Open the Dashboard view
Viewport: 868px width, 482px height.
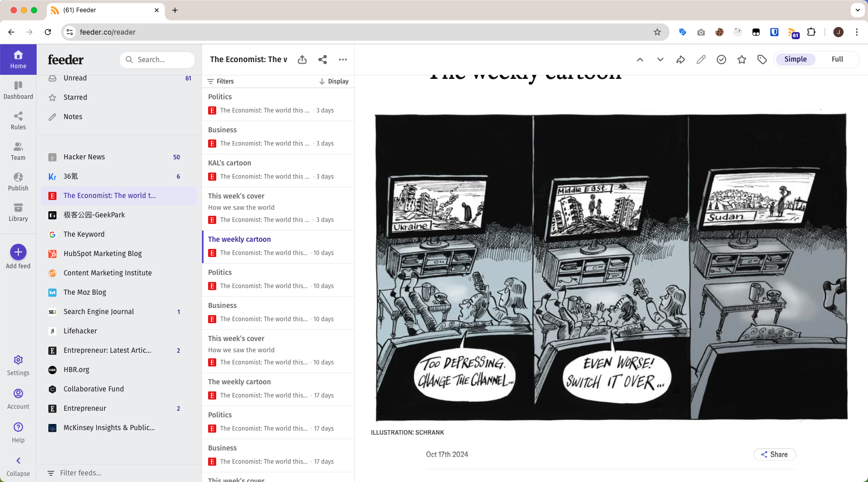coord(18,90)
